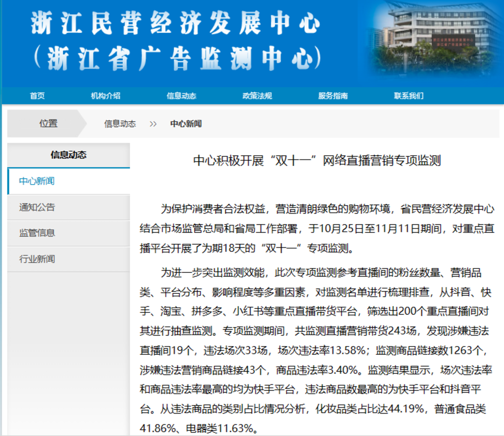Click the subtitle 浙江省广告监测中心 in banner
This screenshot has width=504, height=436.
[x=178, y=58]
